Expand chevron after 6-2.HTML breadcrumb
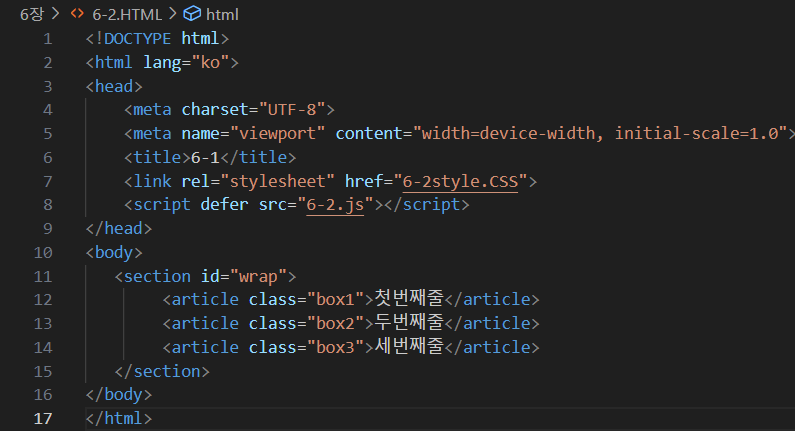Viewport: 795px width, 431px height. [x=172, y=14]
